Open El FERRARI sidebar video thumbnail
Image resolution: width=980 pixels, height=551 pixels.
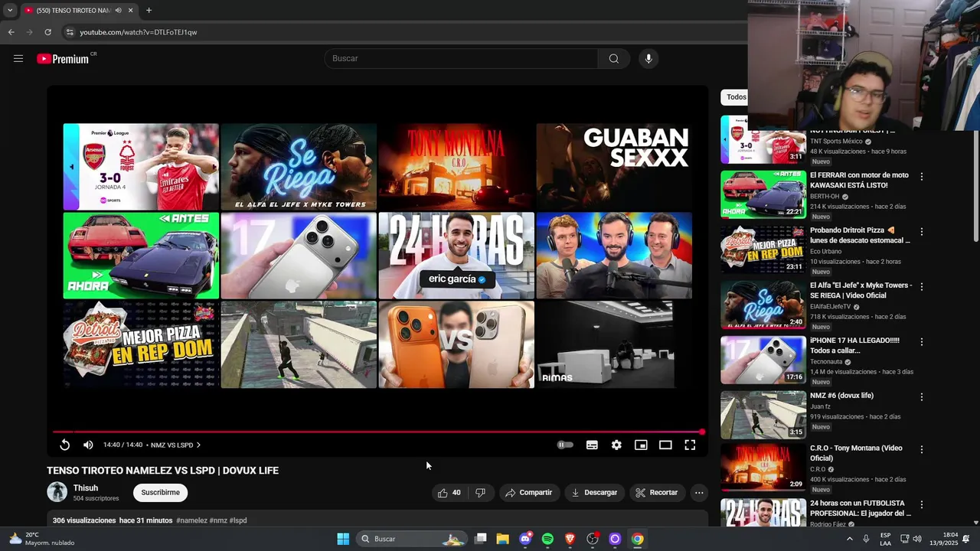pos(763,194)
